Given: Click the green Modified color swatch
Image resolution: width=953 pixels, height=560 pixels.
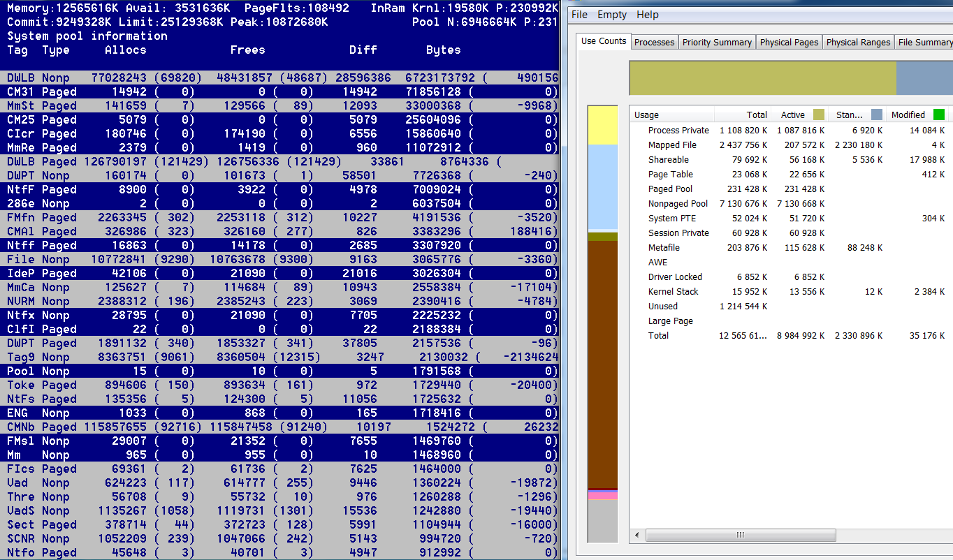Looking at the screenshot, I should point(938,115).
